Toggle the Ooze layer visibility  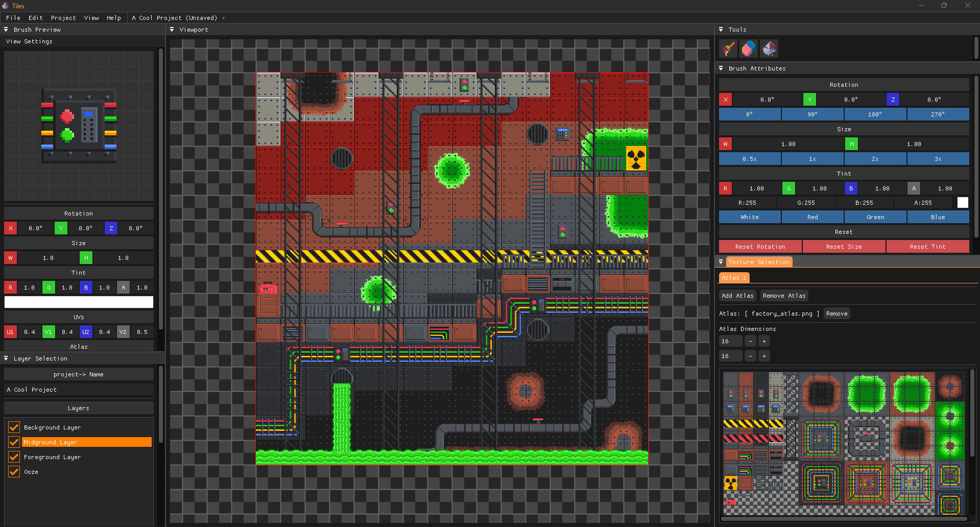14,471
